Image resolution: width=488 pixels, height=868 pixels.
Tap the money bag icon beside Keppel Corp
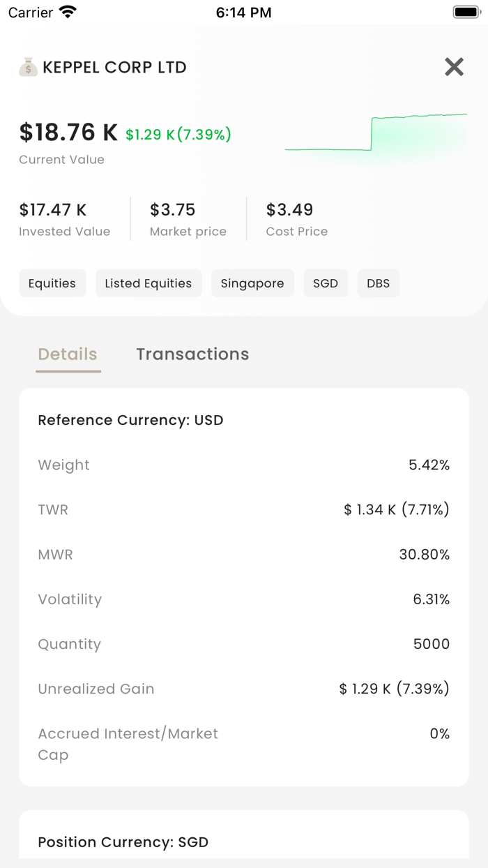tap(28, 67)
